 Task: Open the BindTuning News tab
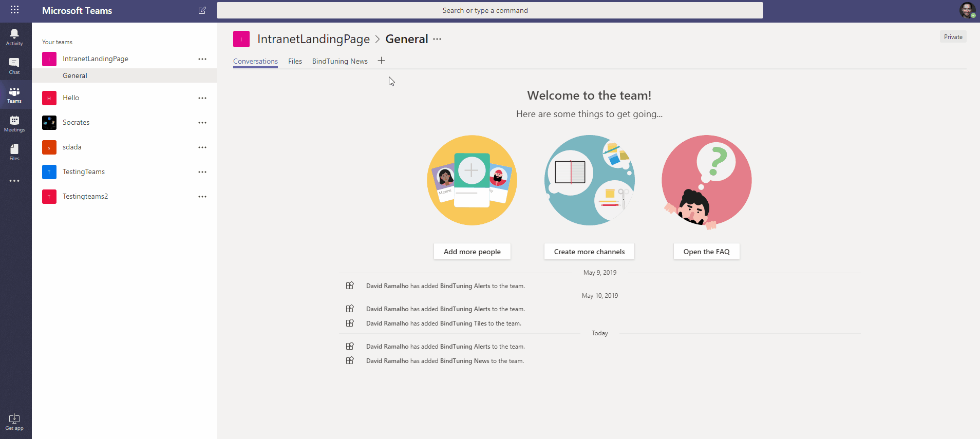pos(340,61)
